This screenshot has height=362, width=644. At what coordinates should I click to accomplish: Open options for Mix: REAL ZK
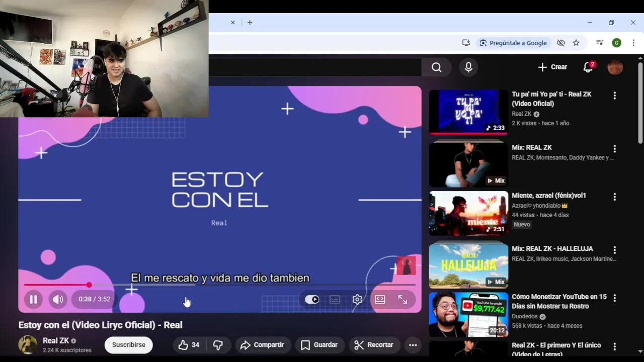614,149
